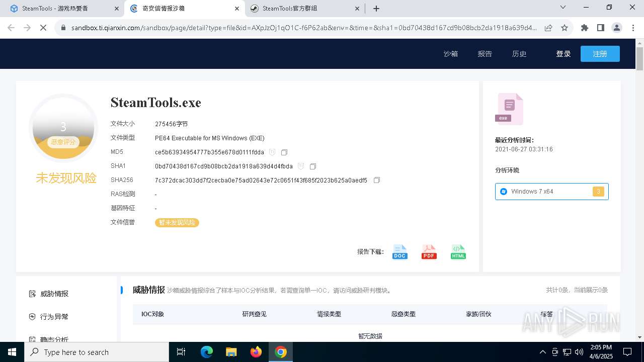View site information lock icon
The height and width of the screenshot is (362, 644).
click(x=63, y=28)
